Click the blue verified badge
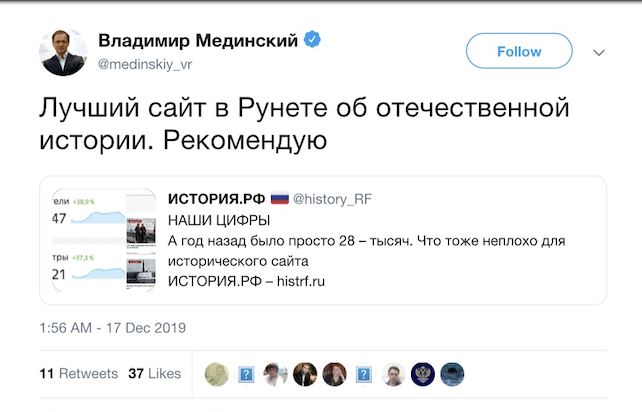642x412 pixels. coord(313,41)
